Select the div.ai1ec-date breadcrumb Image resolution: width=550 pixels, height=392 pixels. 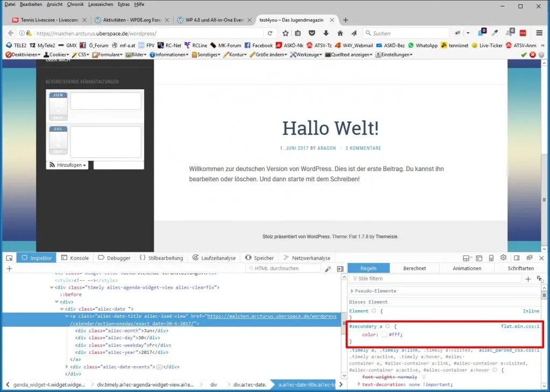250,384
